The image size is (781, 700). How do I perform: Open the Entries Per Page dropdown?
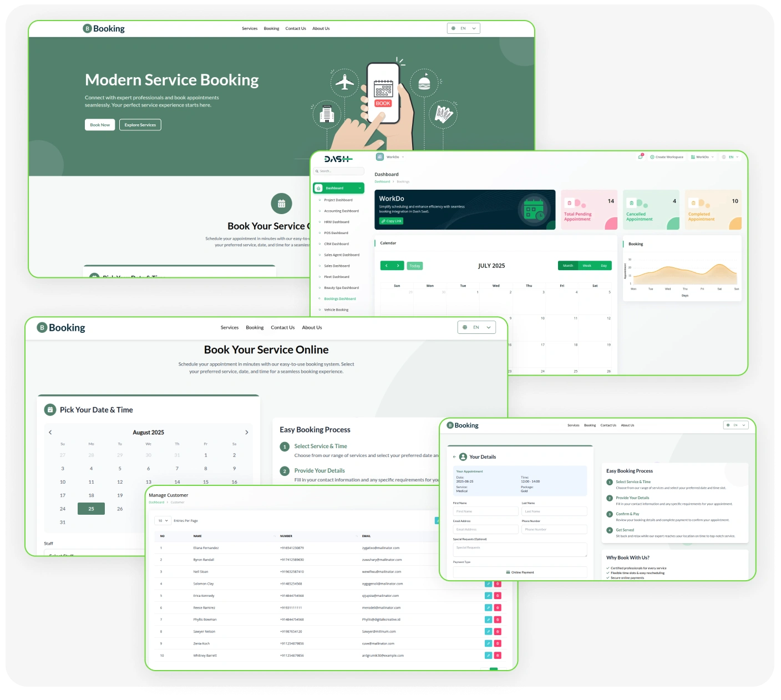click(163, 521)
